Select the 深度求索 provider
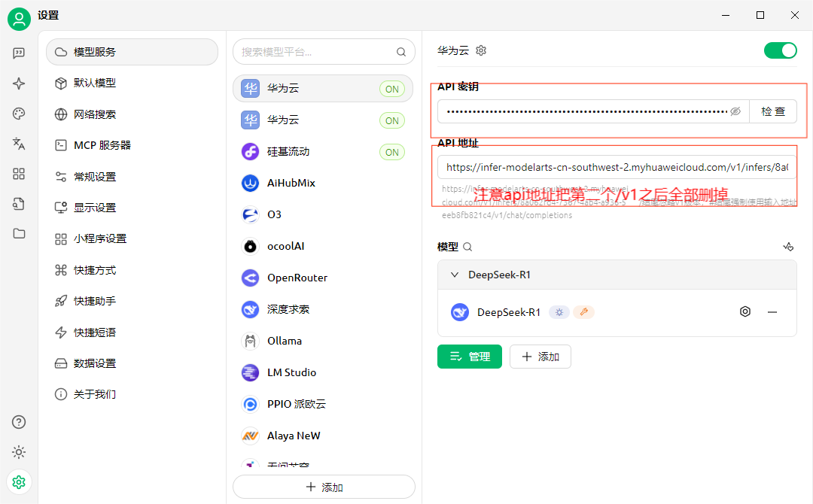Viewport: 813px width, 504px height. 323,309
